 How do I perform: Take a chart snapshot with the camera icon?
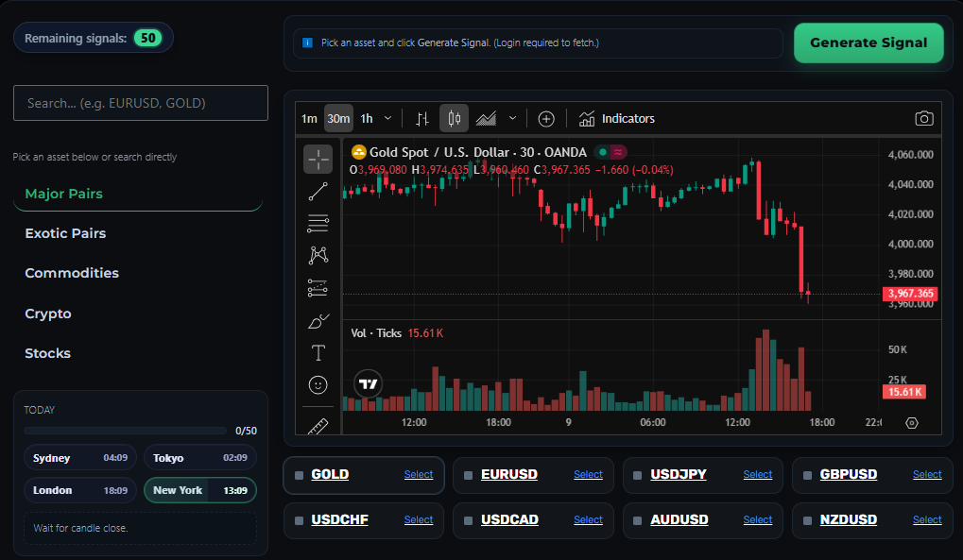point(924,118)
